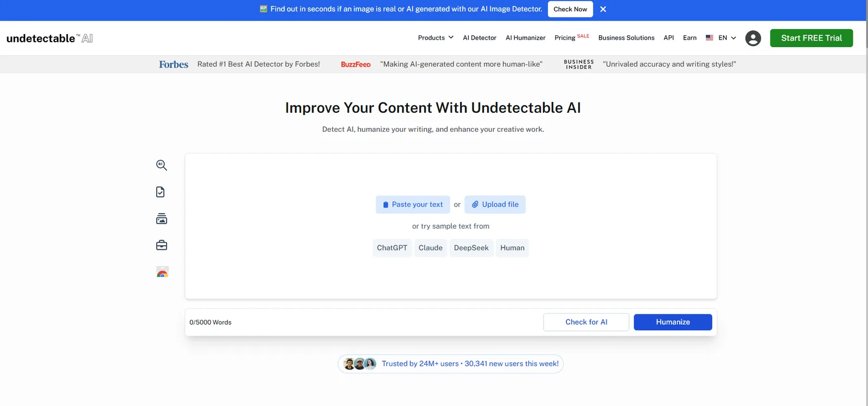Click the 'Making AI-generated content more human-like' quote

461,64
